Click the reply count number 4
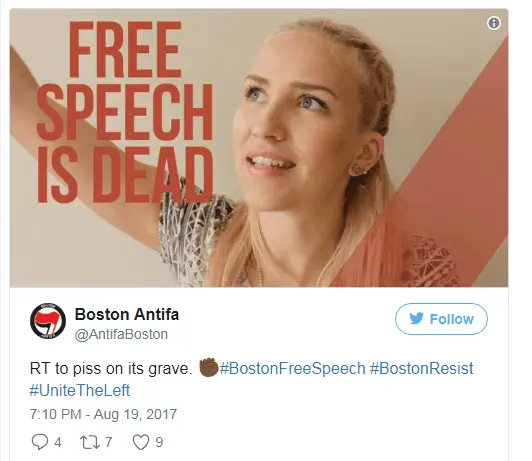Screen dimensions: 532x461 click(x=58, y=442)
